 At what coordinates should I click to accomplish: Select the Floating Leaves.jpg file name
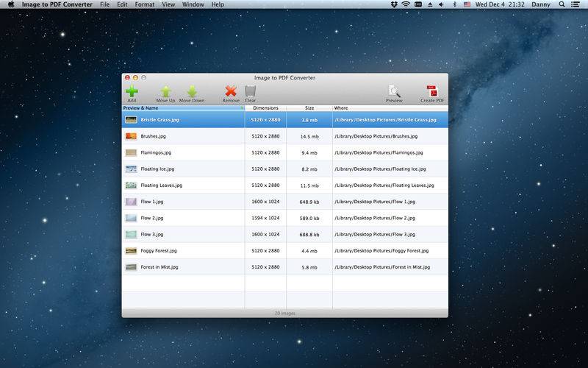(161, 185)
